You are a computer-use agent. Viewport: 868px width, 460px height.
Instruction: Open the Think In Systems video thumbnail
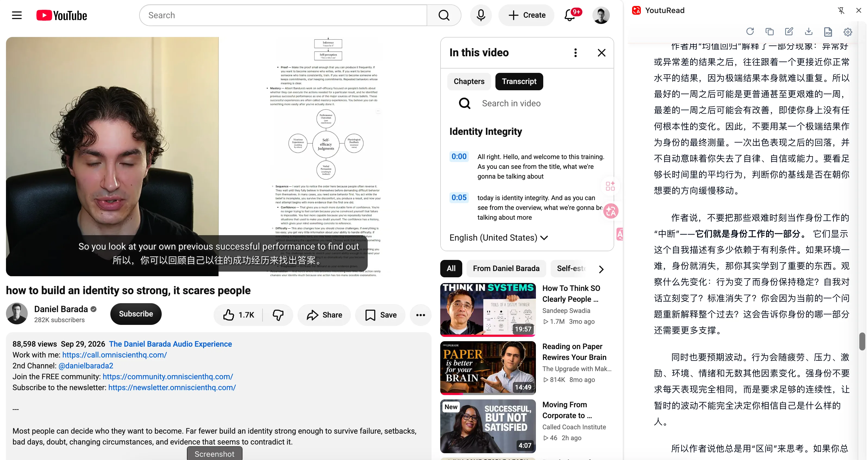pos(488,310)
